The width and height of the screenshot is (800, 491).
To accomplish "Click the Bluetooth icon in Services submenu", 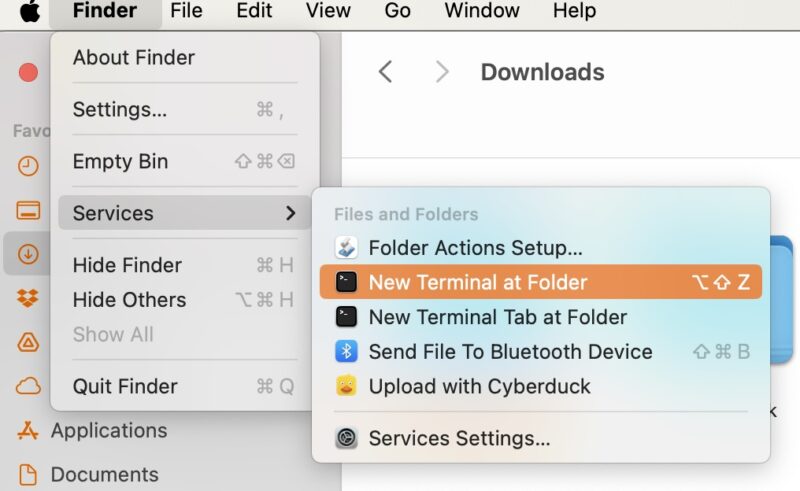I will coord(346,352).
